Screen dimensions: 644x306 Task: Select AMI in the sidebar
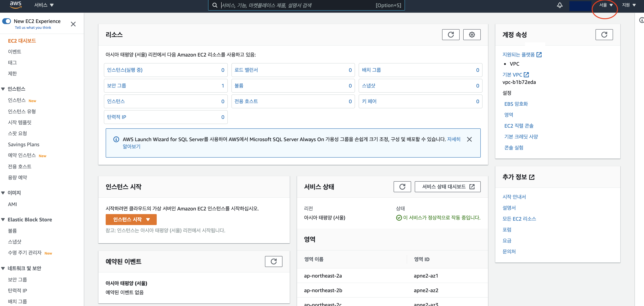point(13,204)
